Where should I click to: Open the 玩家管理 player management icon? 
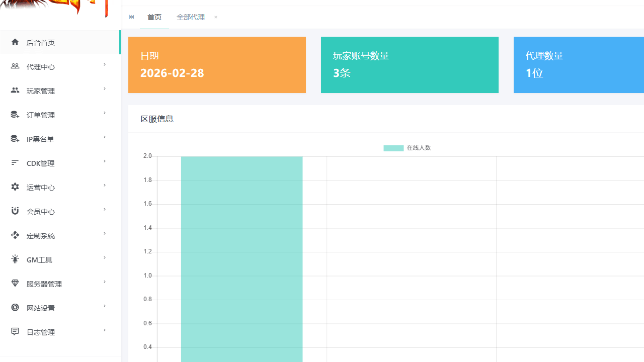coord(15,89)
